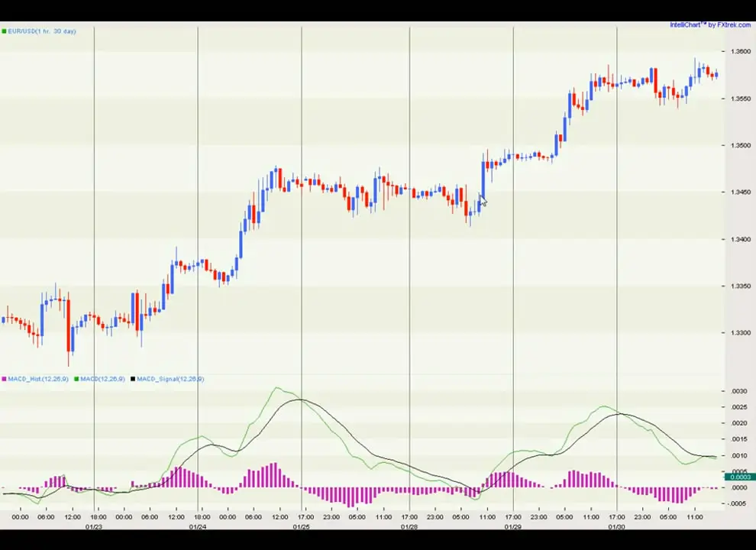Click the 18:00 time label above 01/24
The height and width of the screenshot is (550, 756).
(x=202, y=517)
